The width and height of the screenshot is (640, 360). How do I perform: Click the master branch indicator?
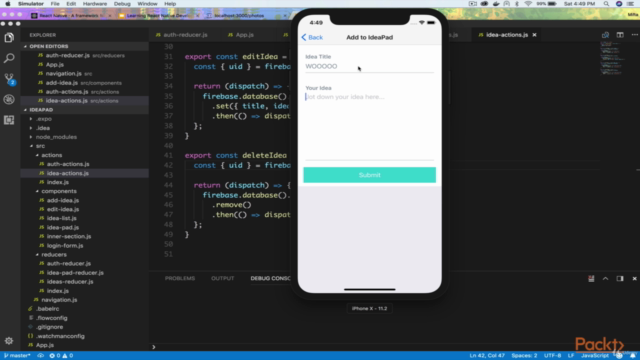[x=17, y=356]
